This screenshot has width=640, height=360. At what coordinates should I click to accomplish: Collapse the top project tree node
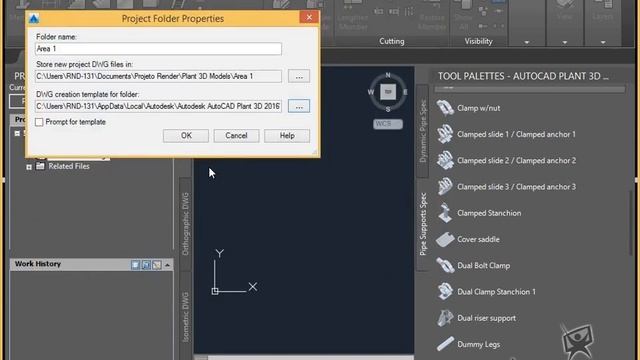(x=17, y=133)
